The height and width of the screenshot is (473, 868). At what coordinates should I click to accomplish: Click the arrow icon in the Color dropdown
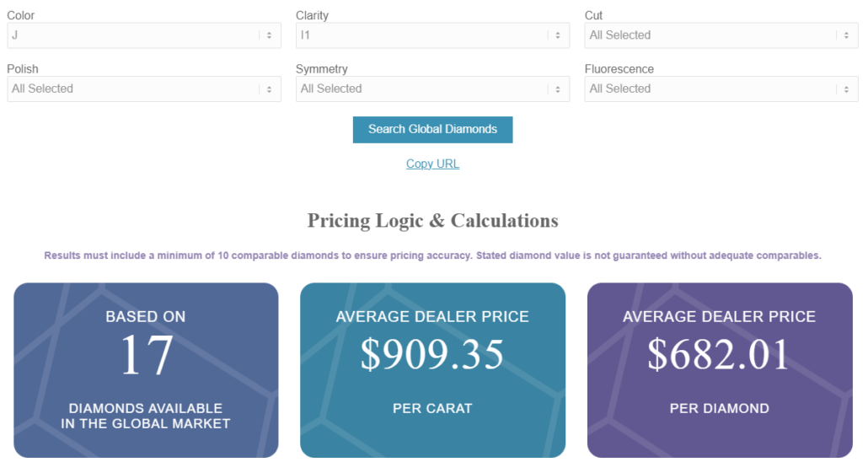269,35
